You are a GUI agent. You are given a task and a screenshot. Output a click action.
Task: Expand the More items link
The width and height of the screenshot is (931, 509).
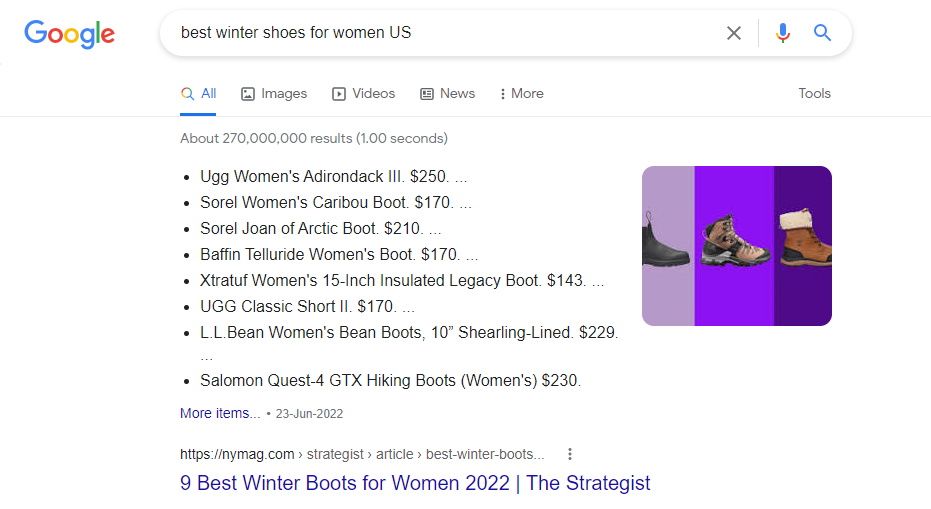pos(220,413)
